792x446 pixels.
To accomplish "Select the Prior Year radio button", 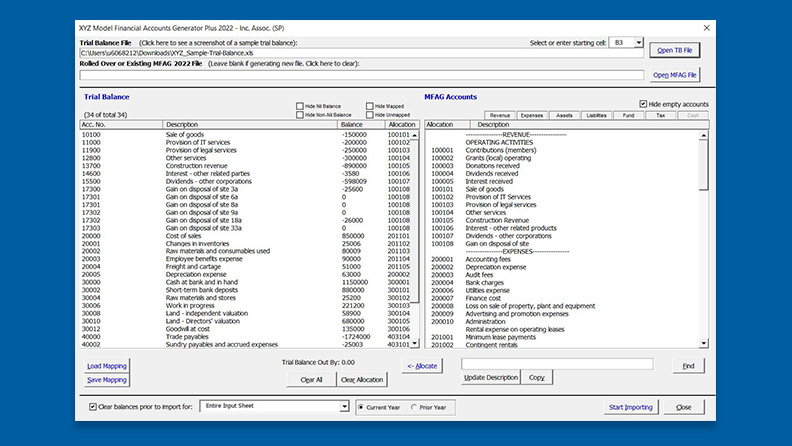I will coord(413,407).
